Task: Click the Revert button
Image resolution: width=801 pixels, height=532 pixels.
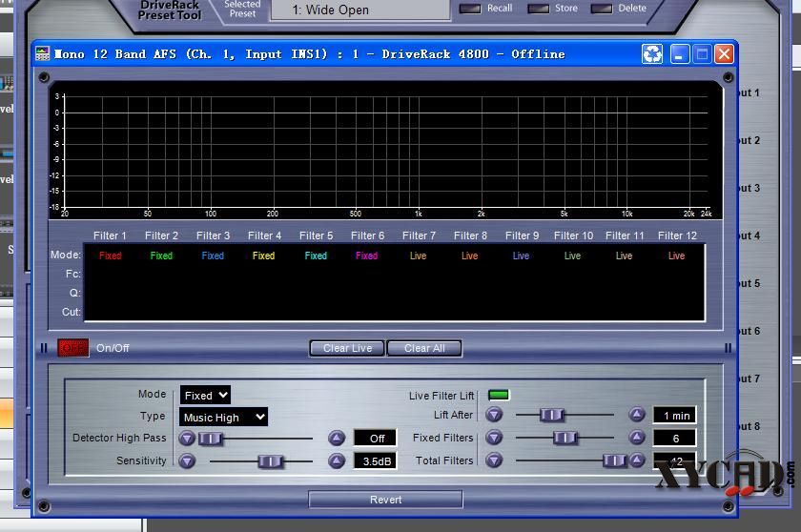Action: pyautogui.click(x=385, y=500)
